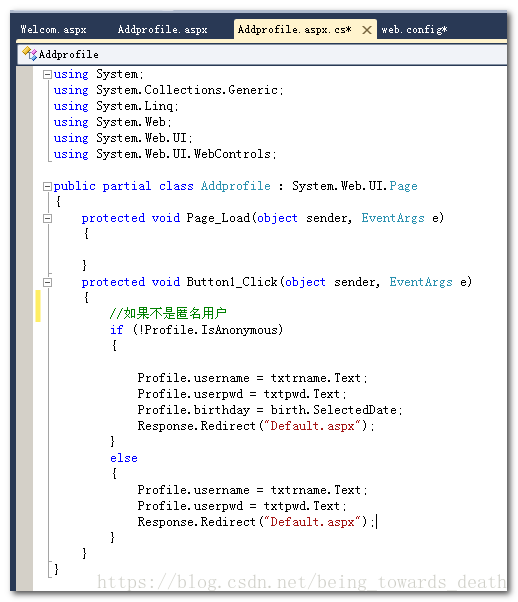Click 'Profile.userpwd' in the else block
The image size is (518, 602).
click(190, 506)
